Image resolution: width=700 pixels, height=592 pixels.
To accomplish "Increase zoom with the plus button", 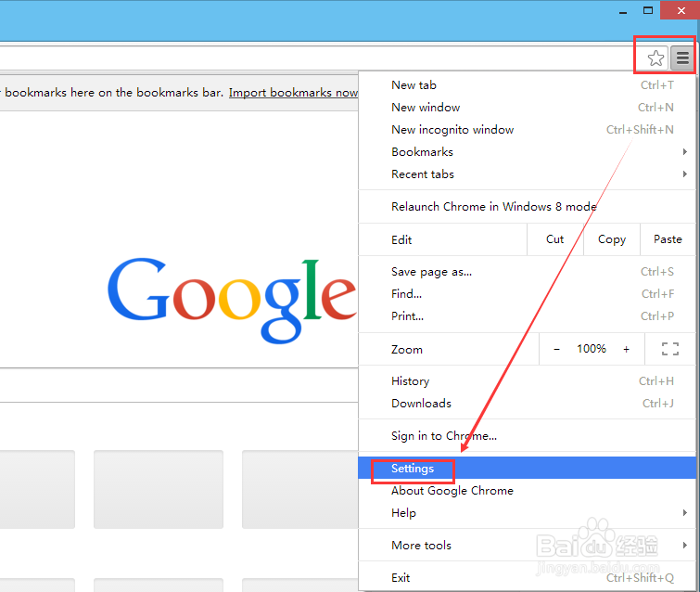I will pos(627,350).
